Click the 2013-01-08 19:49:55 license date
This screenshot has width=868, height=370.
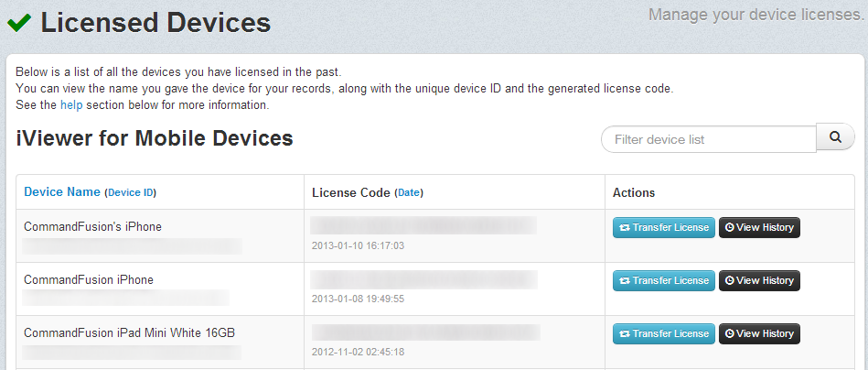pyautogui.click(x=358, y=299)
